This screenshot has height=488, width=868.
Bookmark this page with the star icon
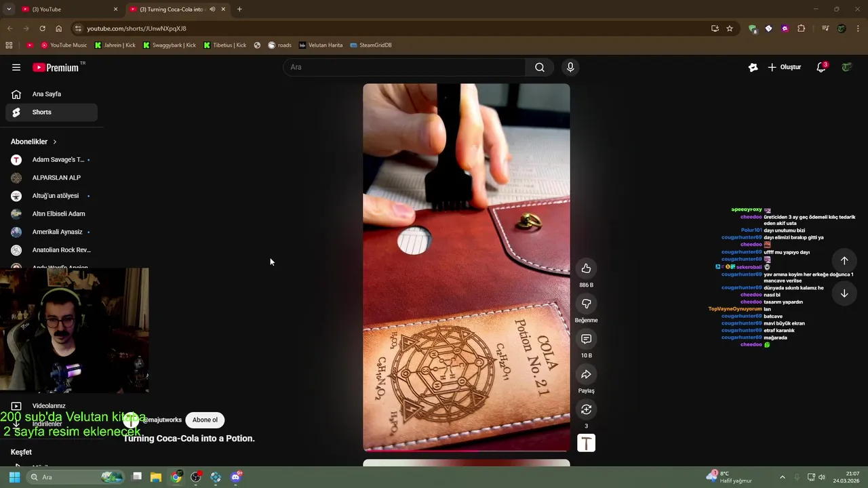click(730, 28)
